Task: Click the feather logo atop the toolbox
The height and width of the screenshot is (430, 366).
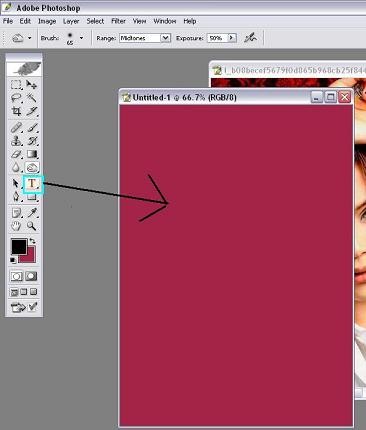Action: [24, 69]
